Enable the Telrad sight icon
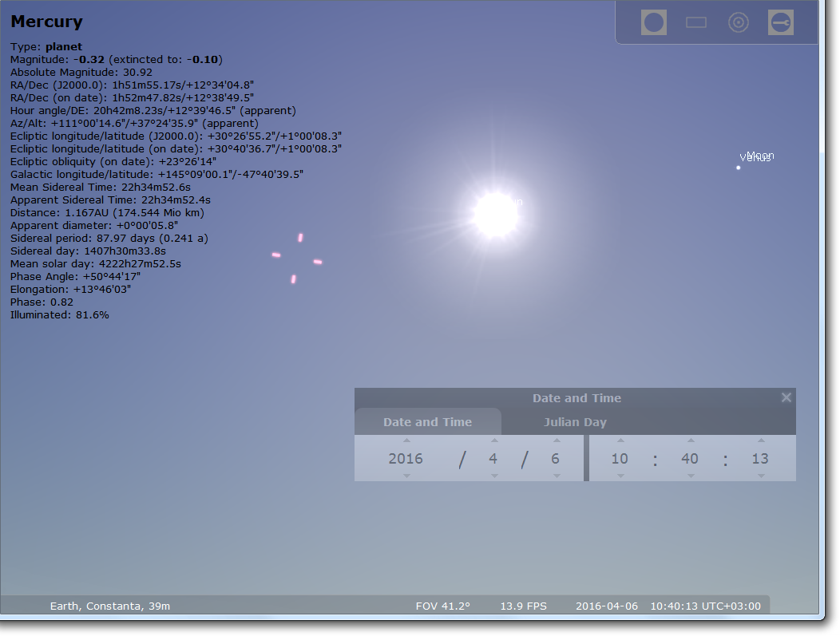Screen dimensions: 840x636 [739, 22]
